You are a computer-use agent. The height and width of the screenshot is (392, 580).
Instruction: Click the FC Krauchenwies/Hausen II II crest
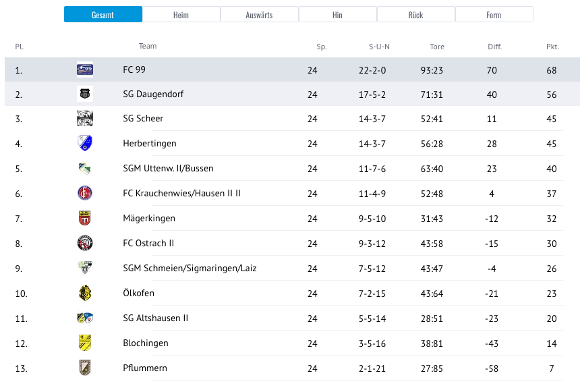point(84,194)
